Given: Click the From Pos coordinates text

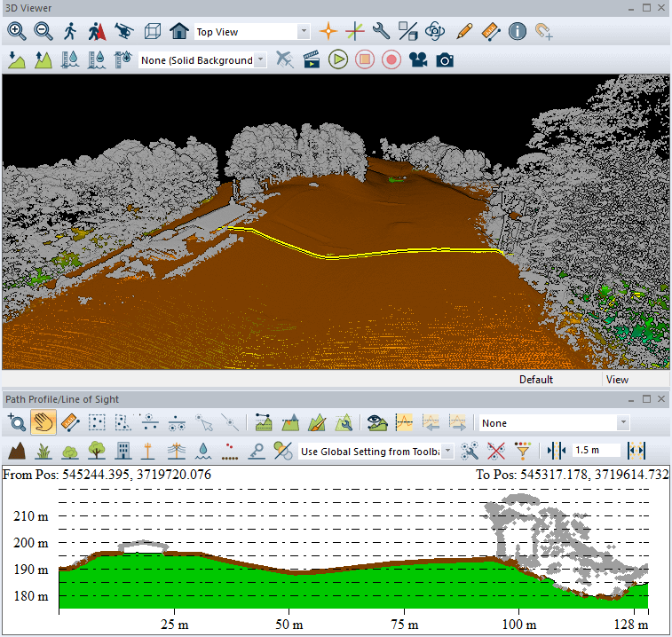Looking at the screenshot, I should point(107,475).
